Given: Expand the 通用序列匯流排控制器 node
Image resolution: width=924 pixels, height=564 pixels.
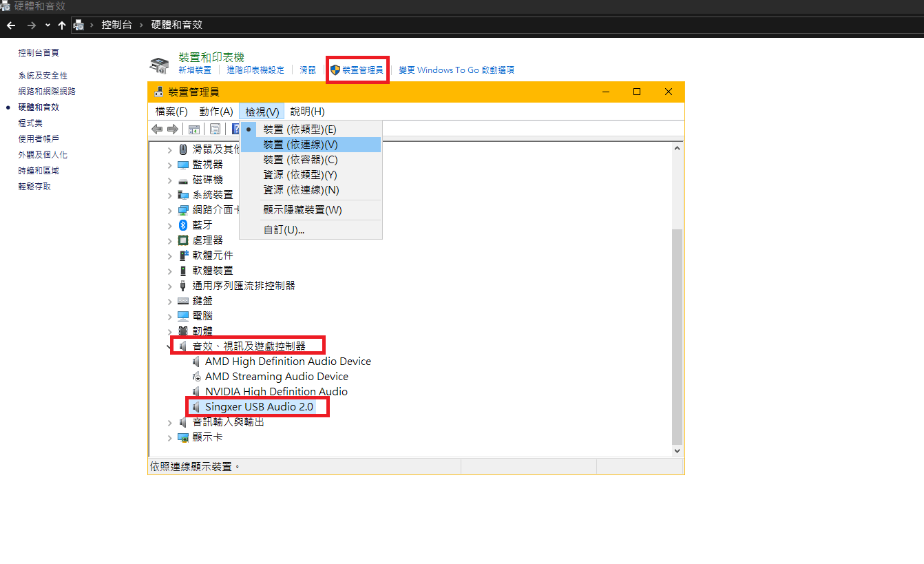Looking at the screenshot, I should point(170,286).
